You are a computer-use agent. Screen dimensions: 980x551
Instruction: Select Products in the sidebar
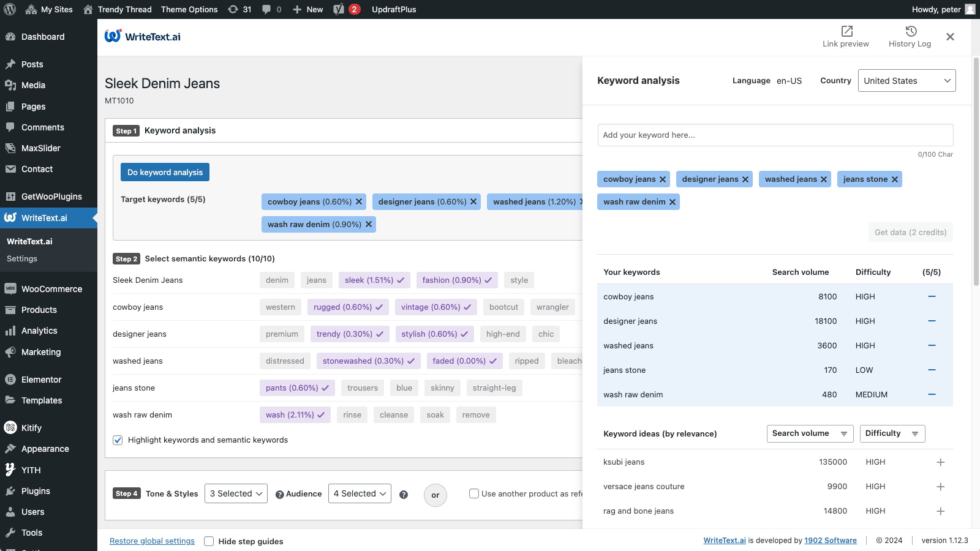click(40, 310)
